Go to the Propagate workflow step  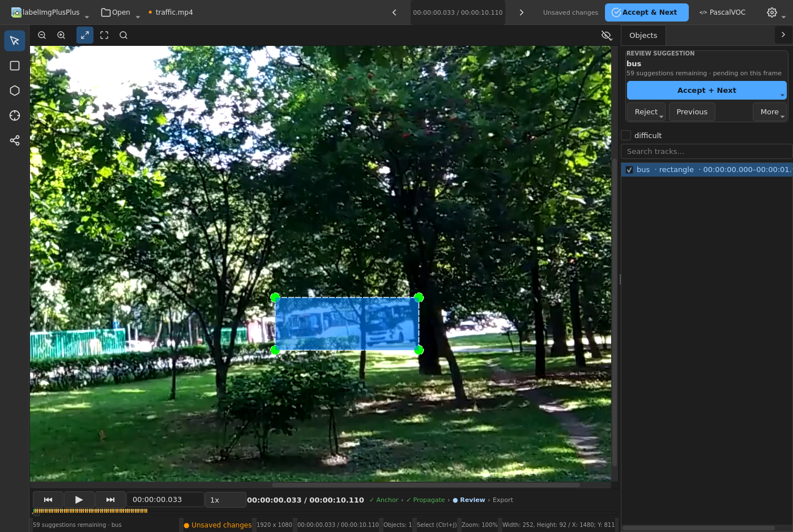coord(425,500)
